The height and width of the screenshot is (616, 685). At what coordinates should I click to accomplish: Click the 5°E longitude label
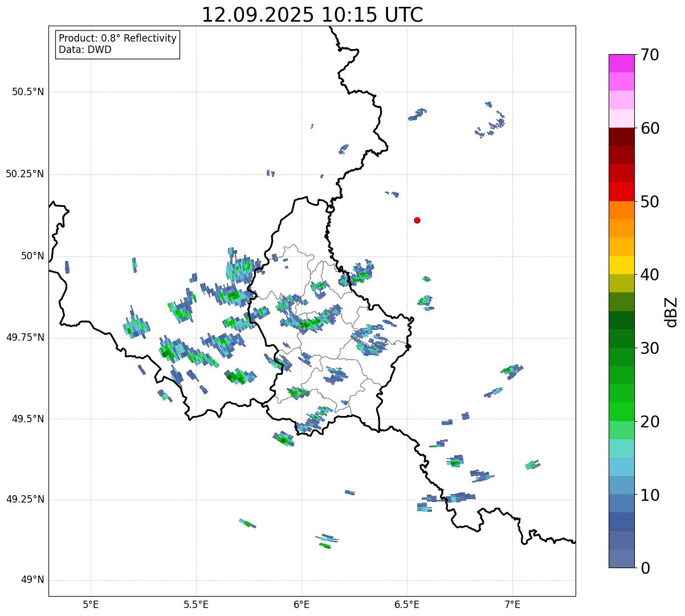[91, 604]
